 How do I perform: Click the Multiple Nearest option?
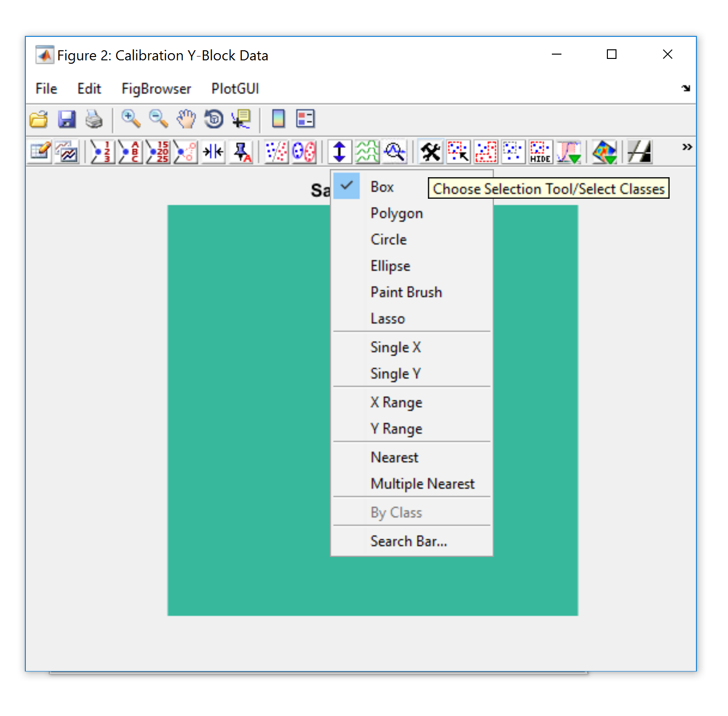(x=422, y=484)
